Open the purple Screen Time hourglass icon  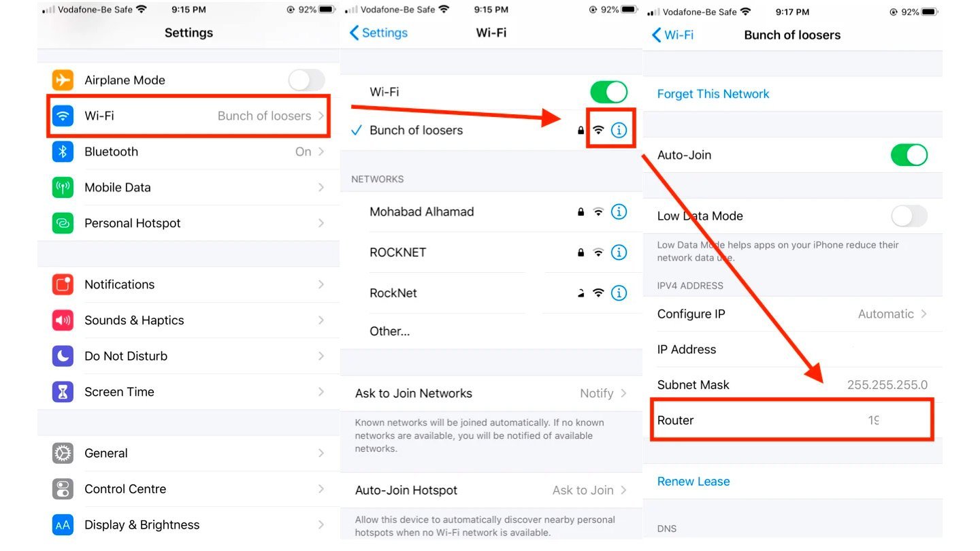pos(63,392)
